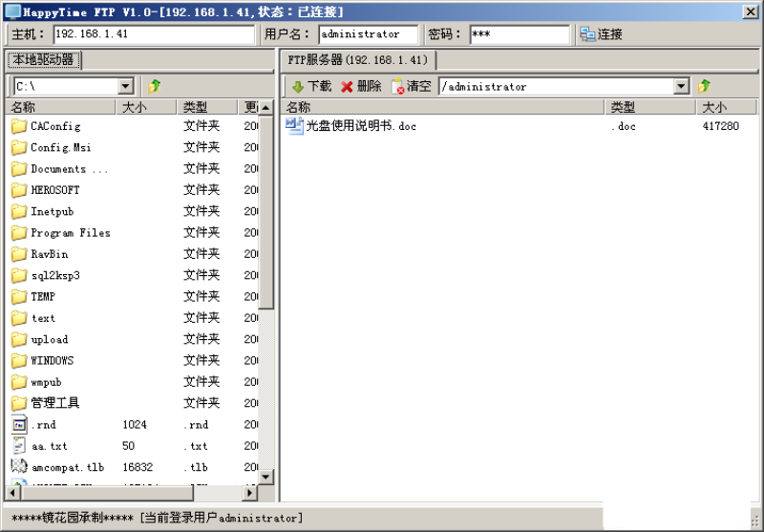
Task: Select the Config.Msi folder icon
Action: coord(19,147)
